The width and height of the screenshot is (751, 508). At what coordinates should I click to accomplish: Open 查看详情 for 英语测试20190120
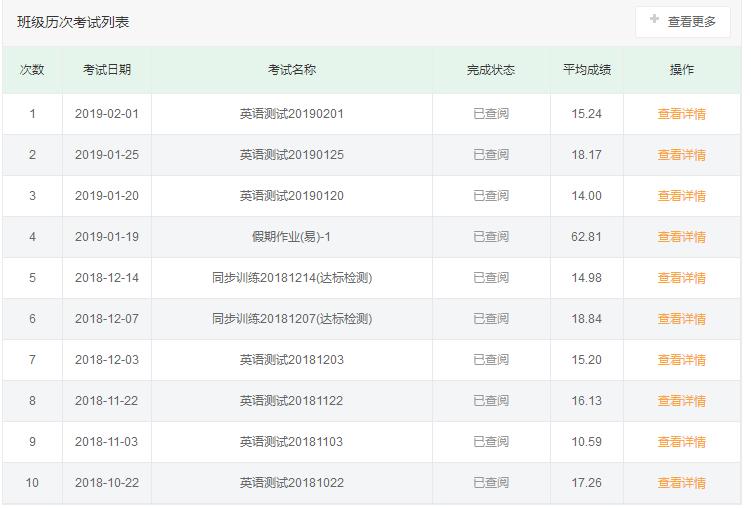tap(682, 196)
